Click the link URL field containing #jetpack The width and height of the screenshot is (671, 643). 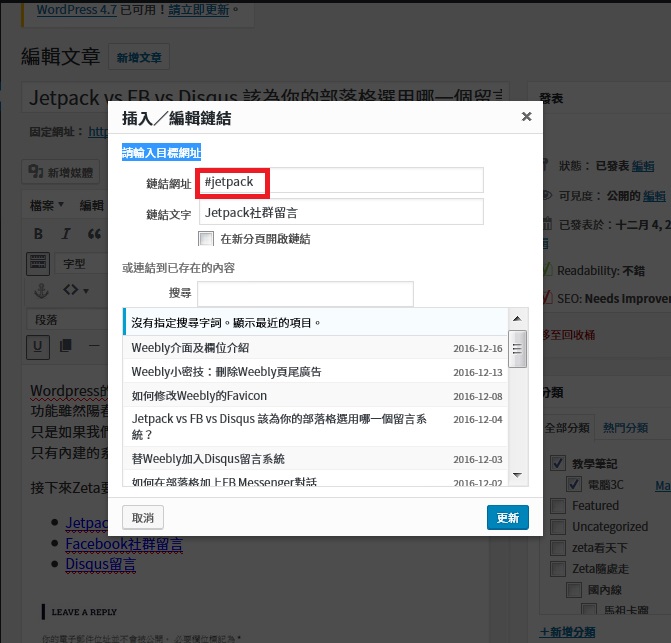[341, 181]
